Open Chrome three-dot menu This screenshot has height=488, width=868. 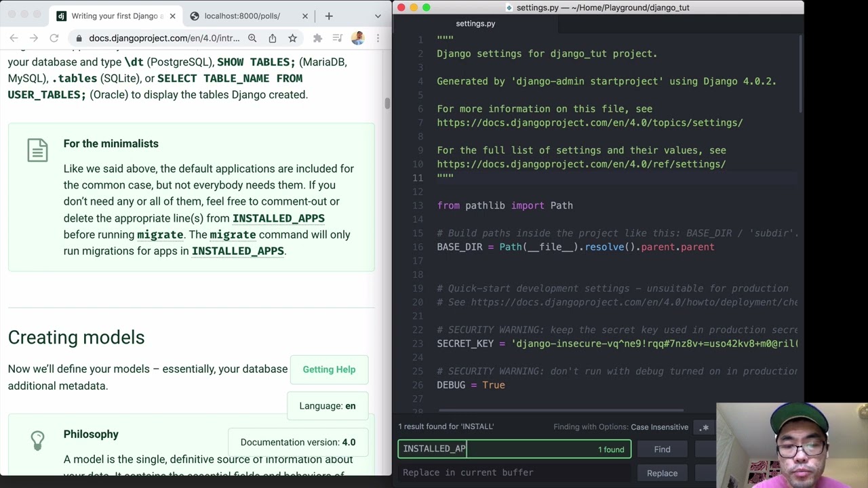point(378,39)
